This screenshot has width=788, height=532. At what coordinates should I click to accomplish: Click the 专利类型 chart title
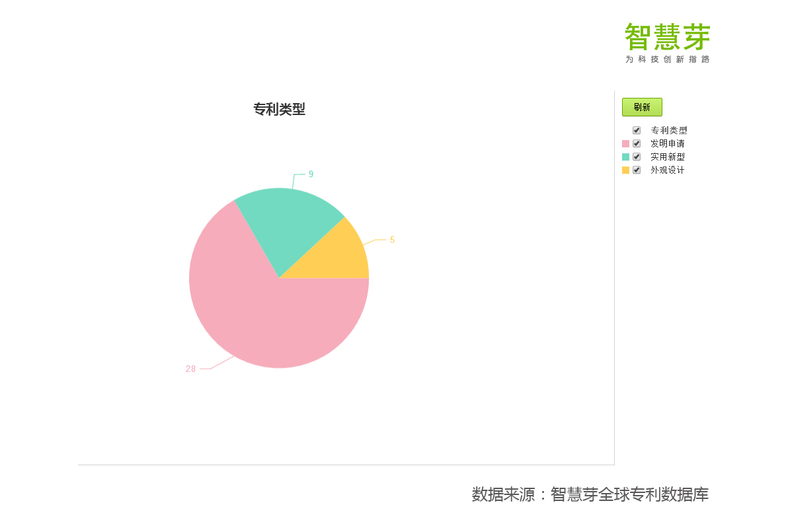tap(279, 110)
